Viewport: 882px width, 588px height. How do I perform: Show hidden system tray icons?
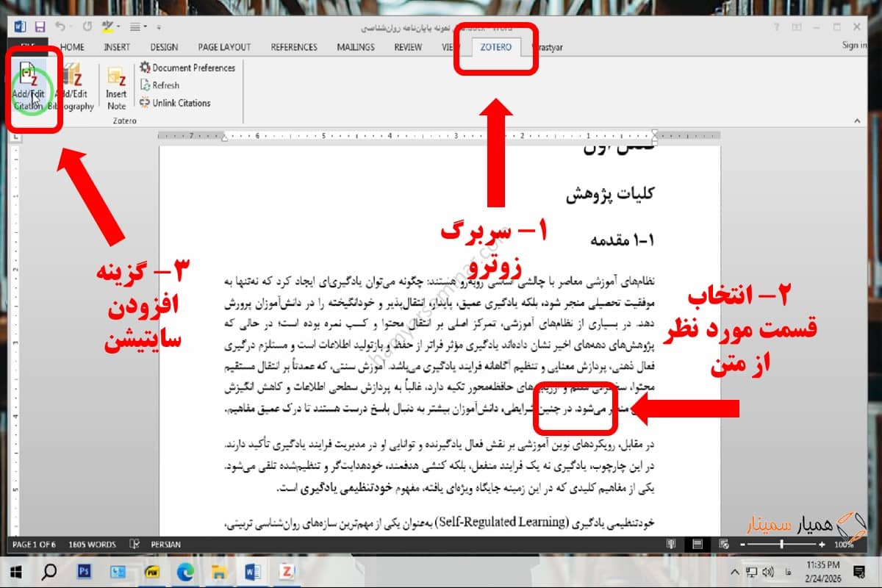point(734,571)
